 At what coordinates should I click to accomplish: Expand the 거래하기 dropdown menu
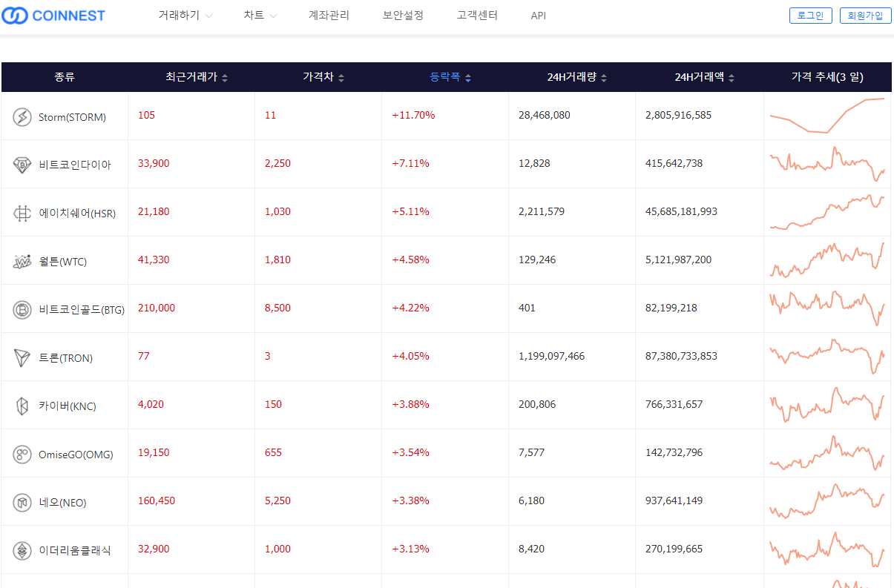click(x=185, y=16)
